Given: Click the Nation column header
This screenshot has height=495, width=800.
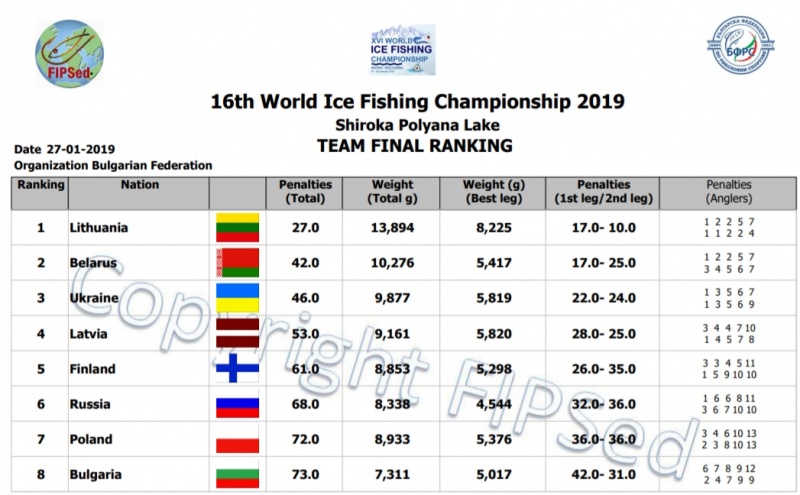Looking at the screenshot, I should (x=139, y=185).
